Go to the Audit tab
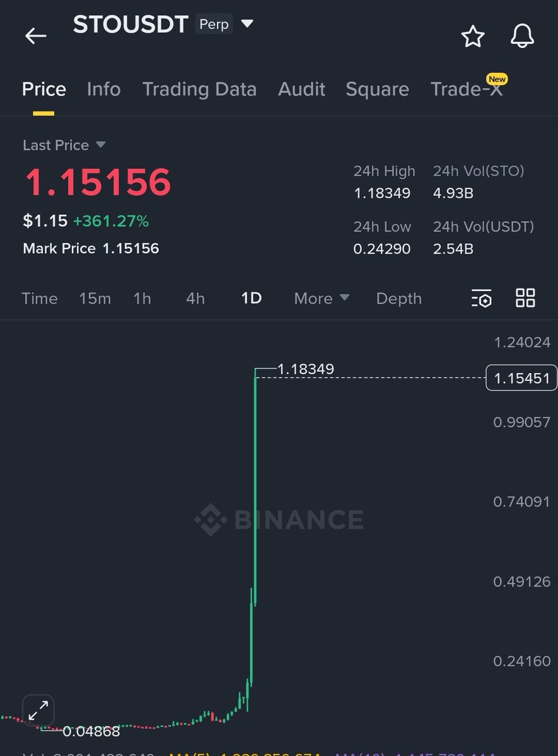558x756 pixels. (x=301, y=89)
